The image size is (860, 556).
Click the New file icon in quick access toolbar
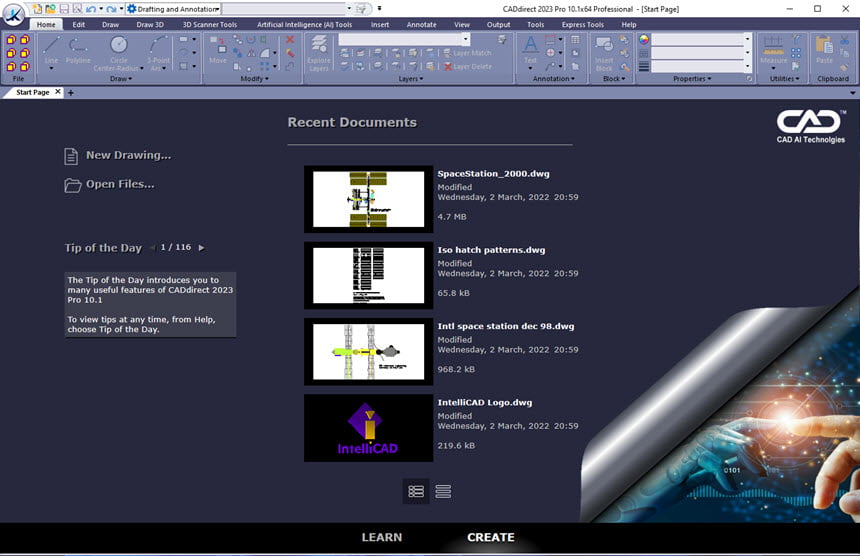[37, 9]
